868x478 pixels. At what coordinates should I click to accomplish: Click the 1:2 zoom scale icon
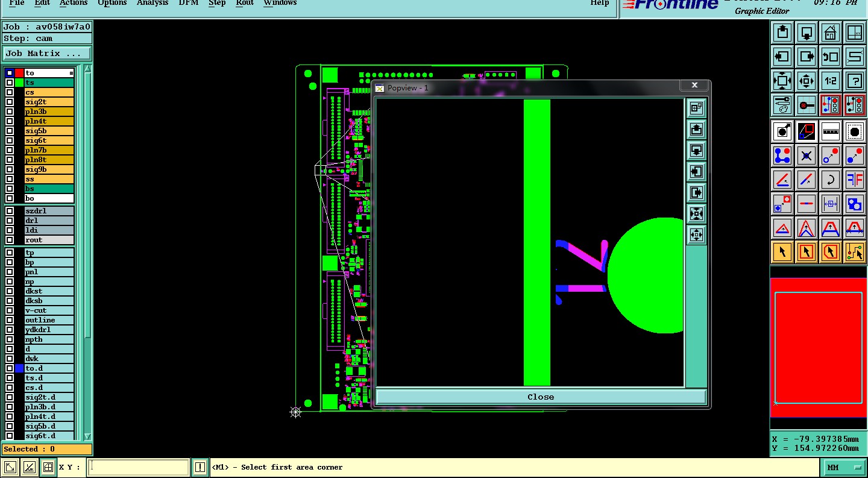[x=831, y=80]
